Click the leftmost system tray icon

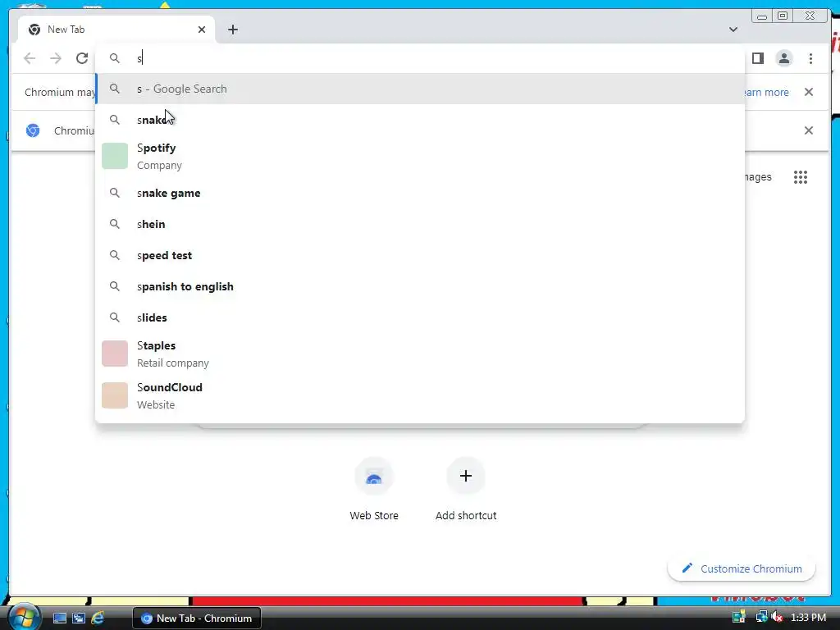[739, 617]
